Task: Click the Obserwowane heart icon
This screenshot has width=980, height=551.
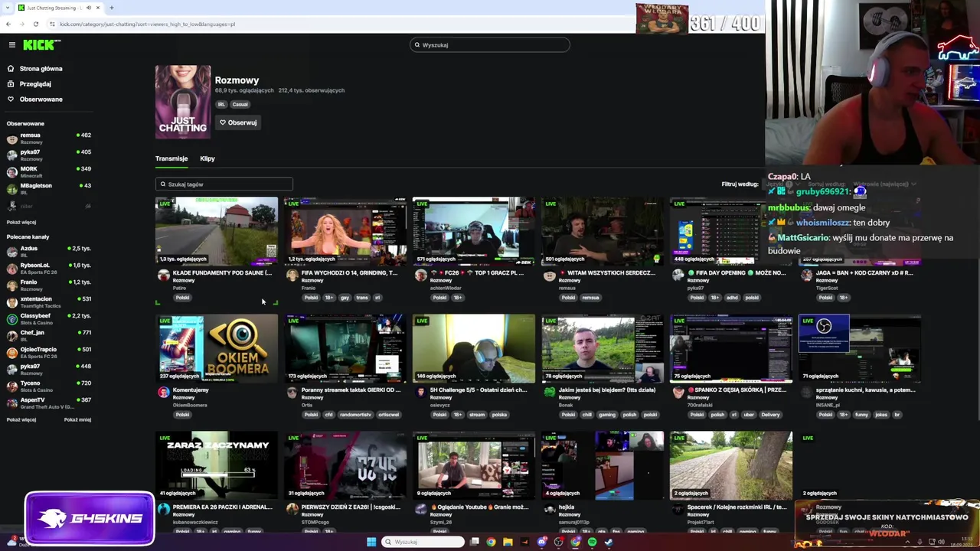Action: [x=11, y=99]
